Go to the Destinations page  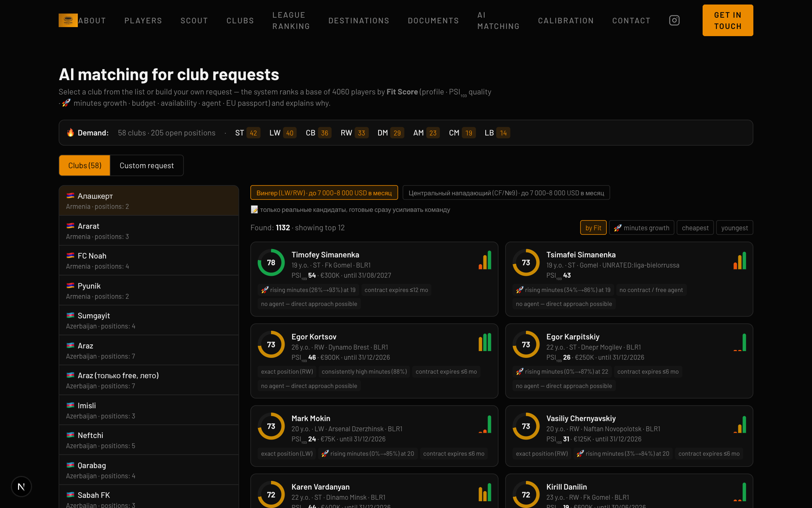click(359, 21)
